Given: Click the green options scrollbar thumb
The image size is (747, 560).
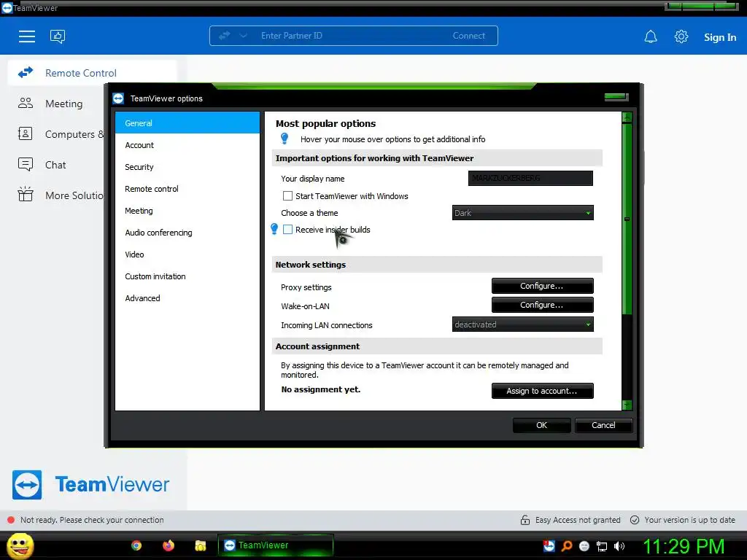Looking at the screenshot, I should (x=627, y=219).
